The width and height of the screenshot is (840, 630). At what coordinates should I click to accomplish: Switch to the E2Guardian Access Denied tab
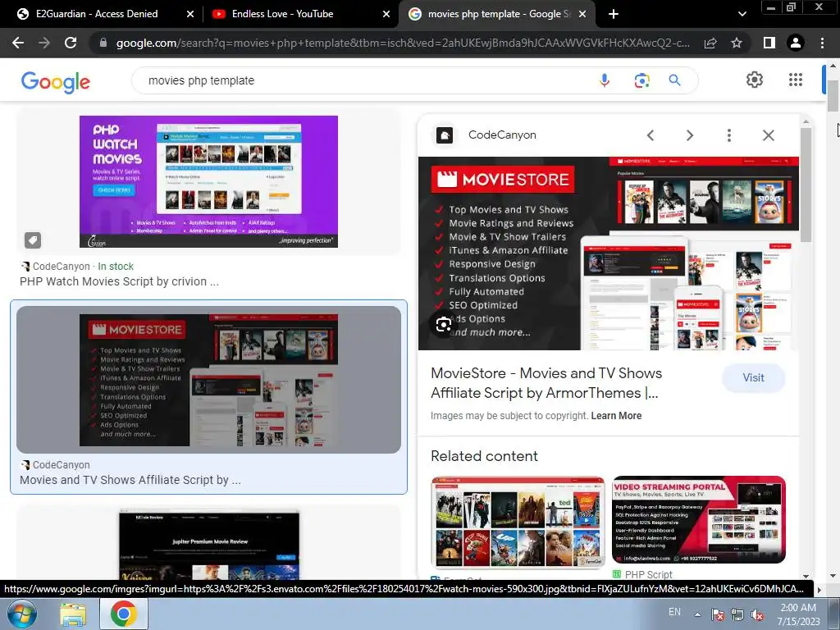pos(97,14)
